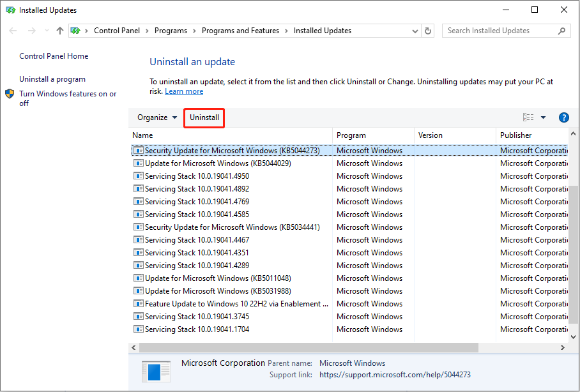Click the horizontal scrollbar thumb
The image size is (580, 392).
309,347
